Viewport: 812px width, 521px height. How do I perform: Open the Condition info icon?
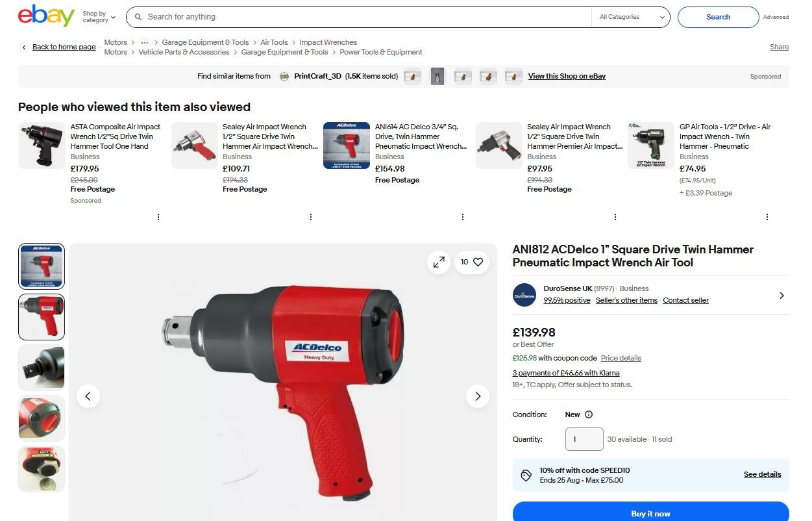click(x=589, y=414)
